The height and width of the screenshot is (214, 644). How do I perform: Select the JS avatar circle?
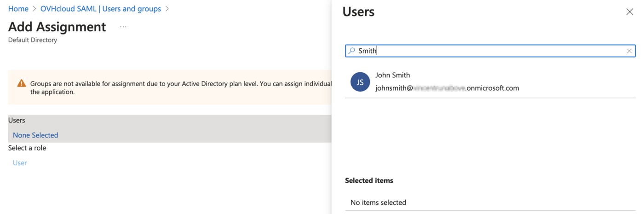pyautogui.click(x=360, y=82)
